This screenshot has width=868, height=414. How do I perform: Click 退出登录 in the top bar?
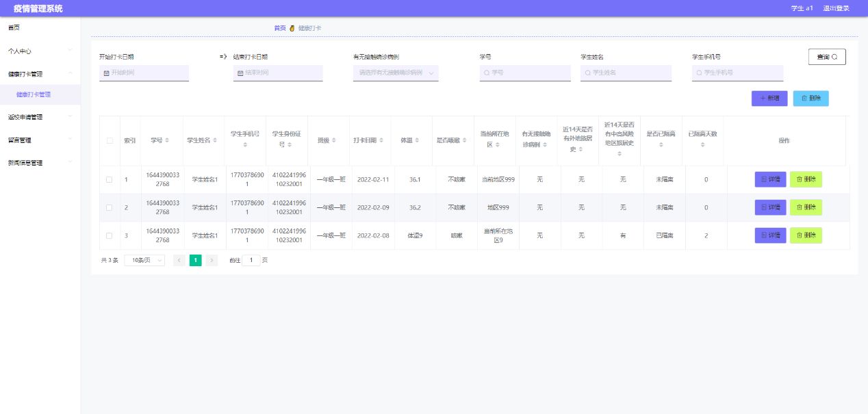[836, 8]
